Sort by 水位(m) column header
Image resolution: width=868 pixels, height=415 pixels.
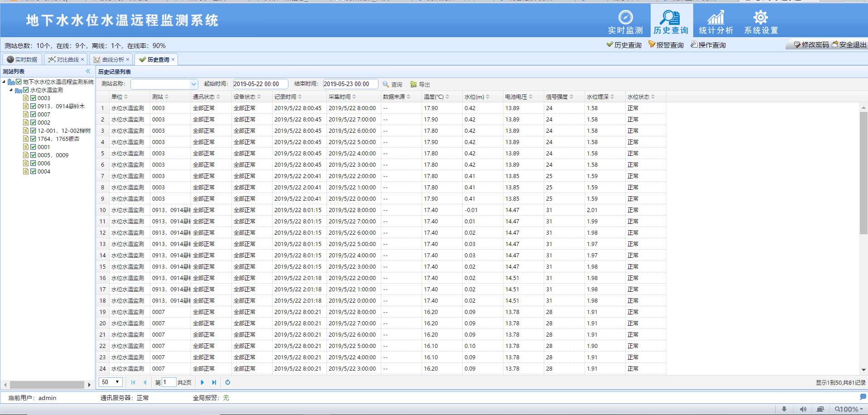coord(477,97)
